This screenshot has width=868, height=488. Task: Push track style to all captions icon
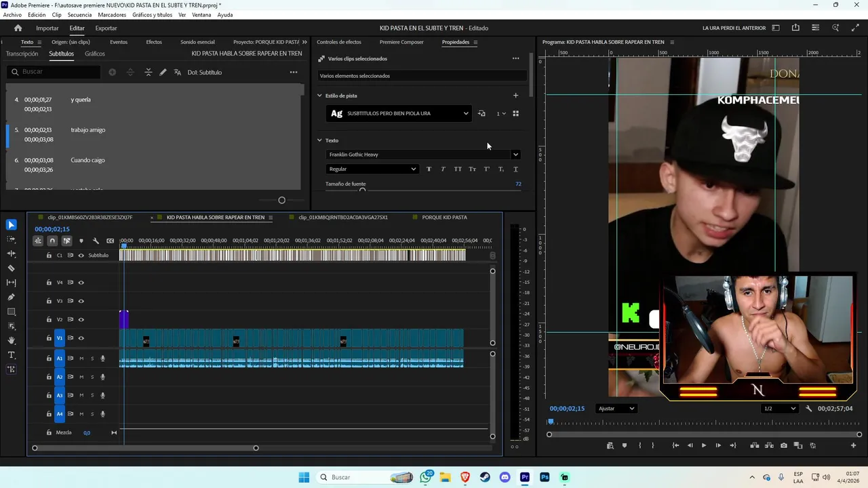481,113
